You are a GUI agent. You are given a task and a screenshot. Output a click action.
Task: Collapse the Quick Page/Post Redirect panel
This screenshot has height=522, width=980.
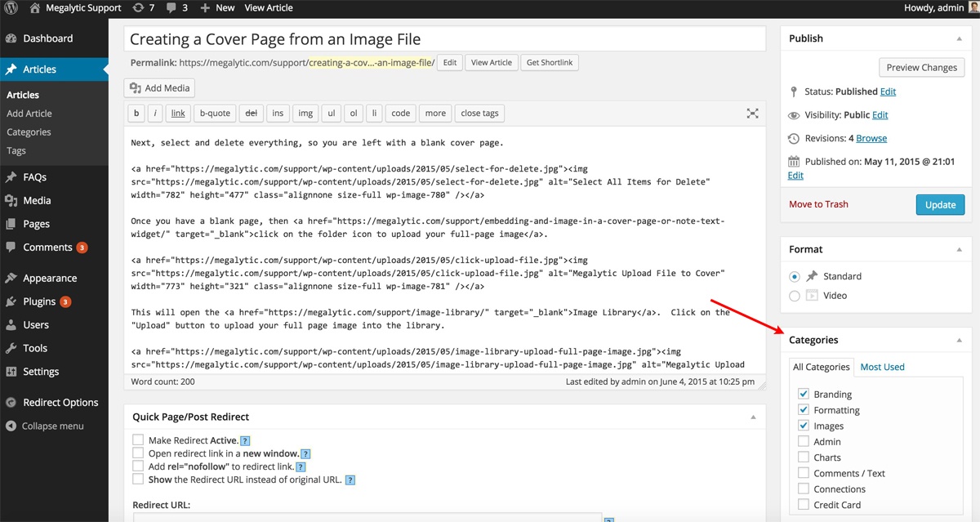752,417
